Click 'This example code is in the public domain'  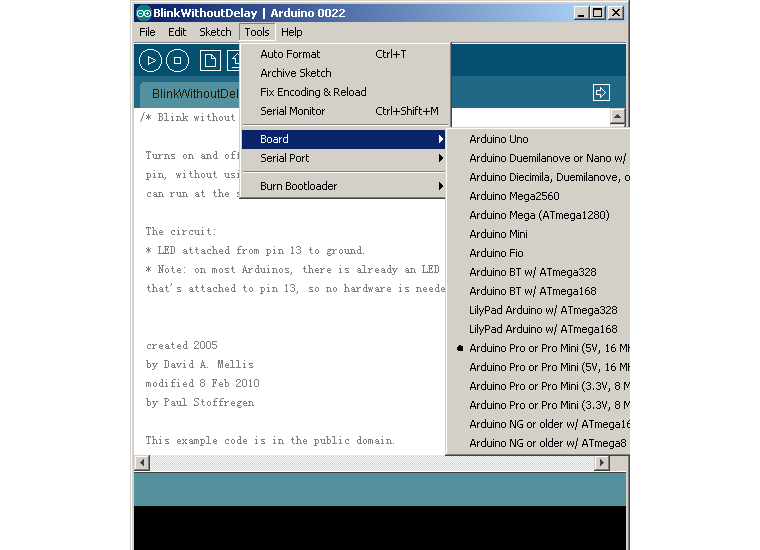coord(270,440)
